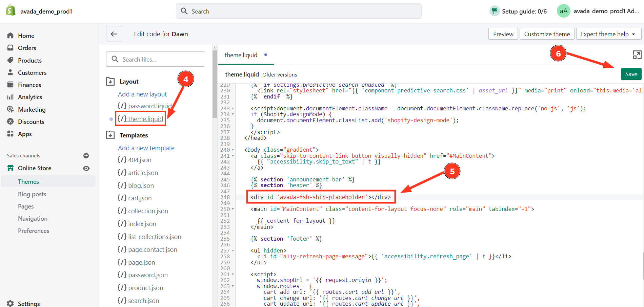Screen dimensions: 644x307
Task: Click the Discounts badge icon
Action: tap(11, 122)
